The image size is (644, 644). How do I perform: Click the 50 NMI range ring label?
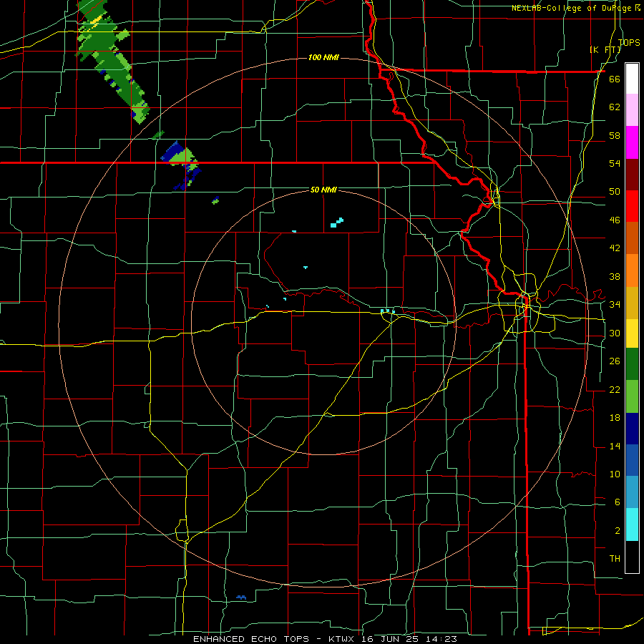[323, 190]
